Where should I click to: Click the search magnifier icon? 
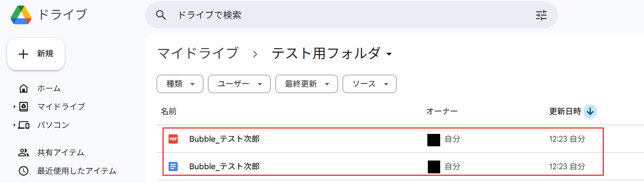(x=161, y=15)
